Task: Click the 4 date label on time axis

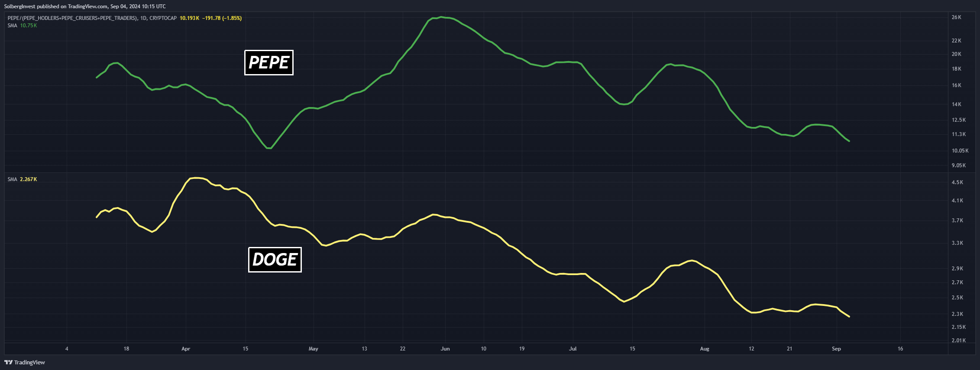Action: [67, 349]
